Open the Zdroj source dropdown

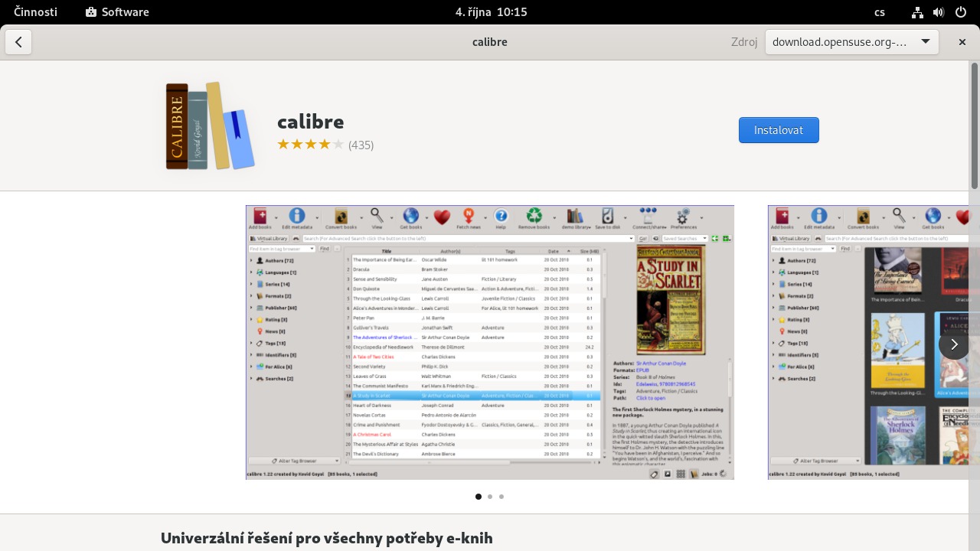851,42
